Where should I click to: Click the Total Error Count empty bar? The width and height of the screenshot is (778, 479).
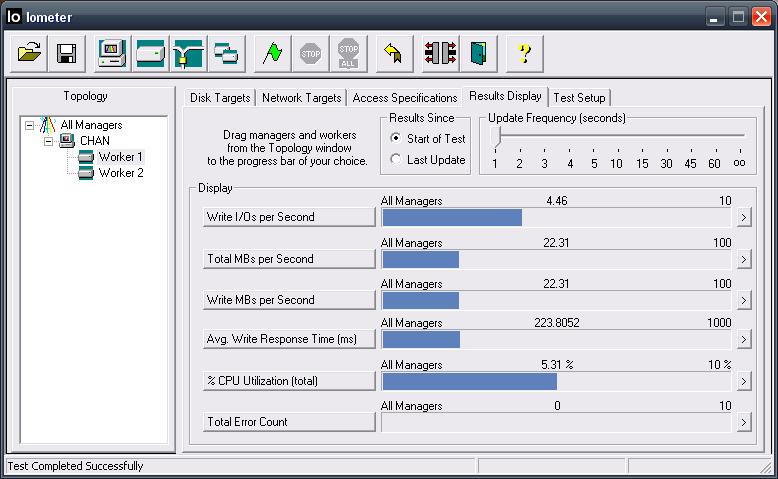point(556,422)
